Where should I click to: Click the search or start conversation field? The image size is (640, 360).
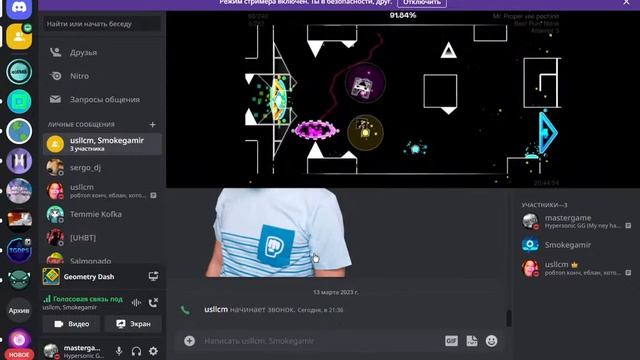pos(102,24)
